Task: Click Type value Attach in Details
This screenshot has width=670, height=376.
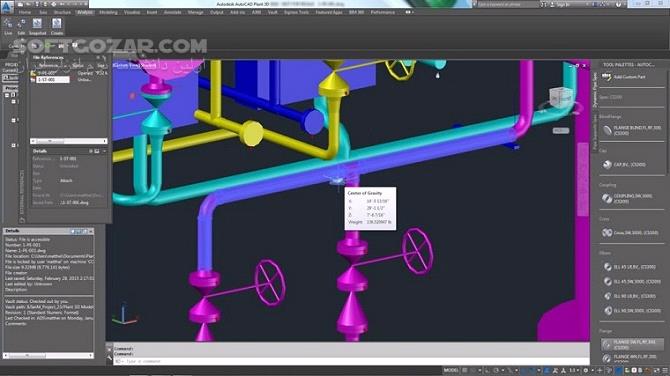Action: (66, 180)
